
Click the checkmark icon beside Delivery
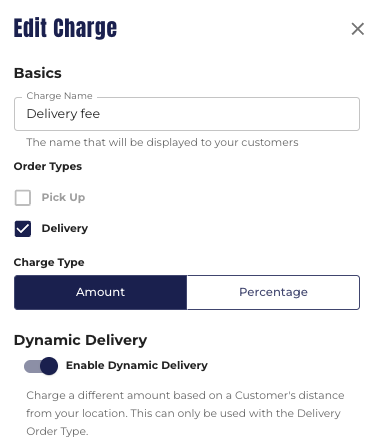coord(23,229)
